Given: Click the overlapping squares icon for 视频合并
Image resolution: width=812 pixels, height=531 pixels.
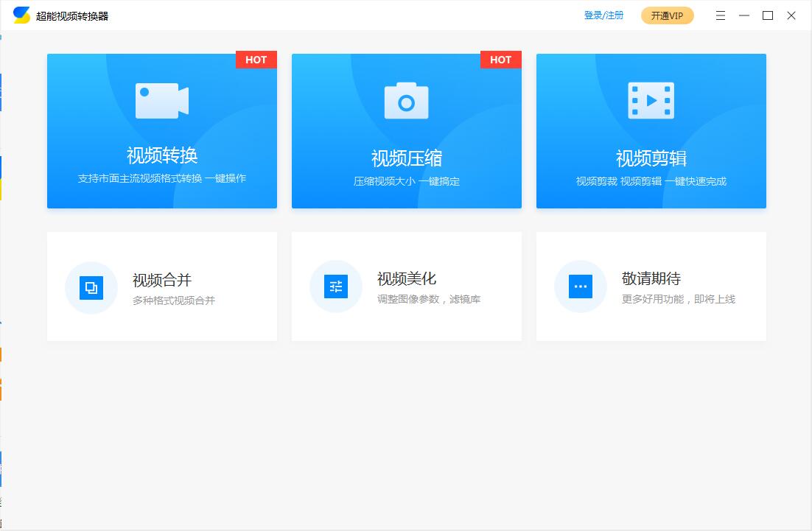Looking at the screenshot, I should [x=91, y=287].
